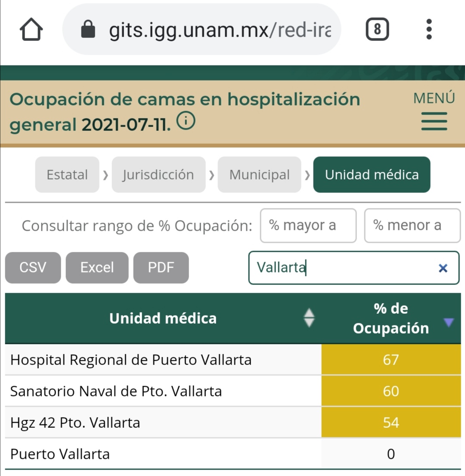
Task: Tap the browser home icon
Action: coord(31,30)
